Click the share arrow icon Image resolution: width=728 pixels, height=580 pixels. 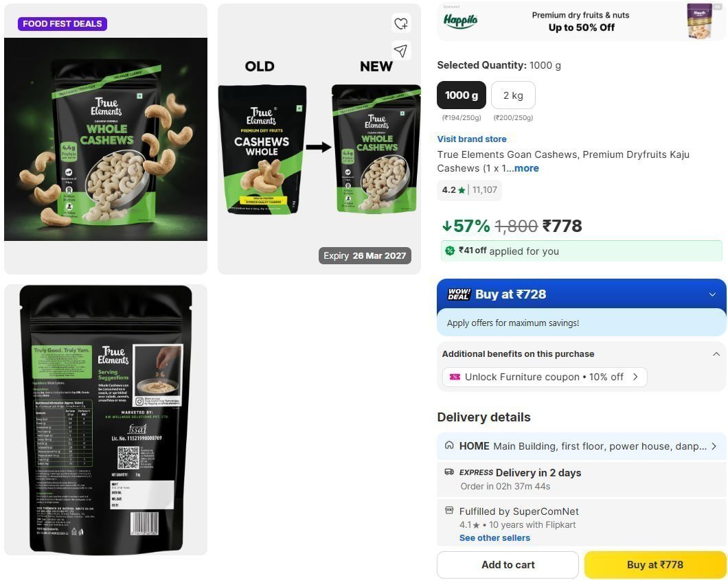[400, 51]
